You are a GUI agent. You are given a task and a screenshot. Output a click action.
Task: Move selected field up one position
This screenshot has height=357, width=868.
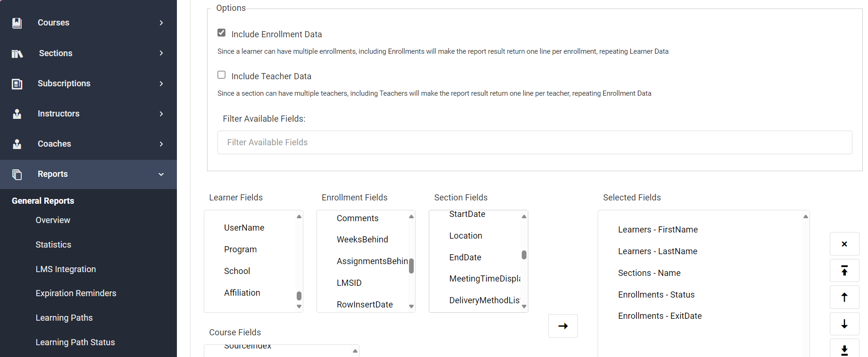[x=844, y=297]
